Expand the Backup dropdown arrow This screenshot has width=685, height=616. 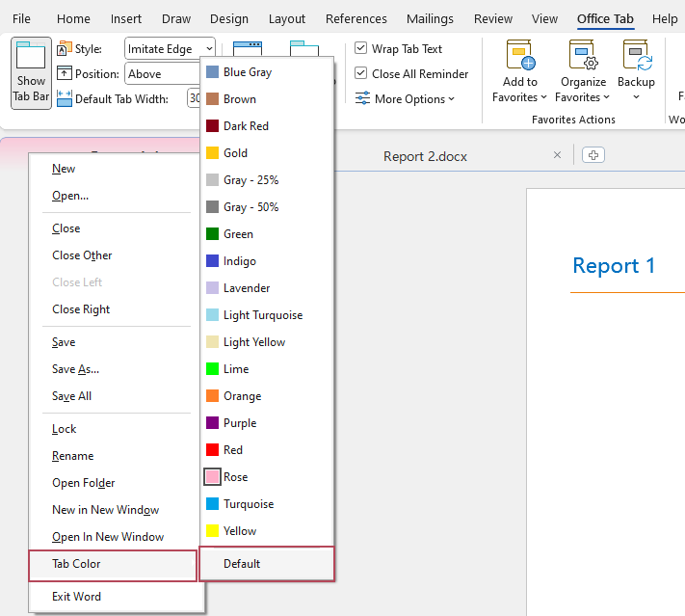point(636,97)
